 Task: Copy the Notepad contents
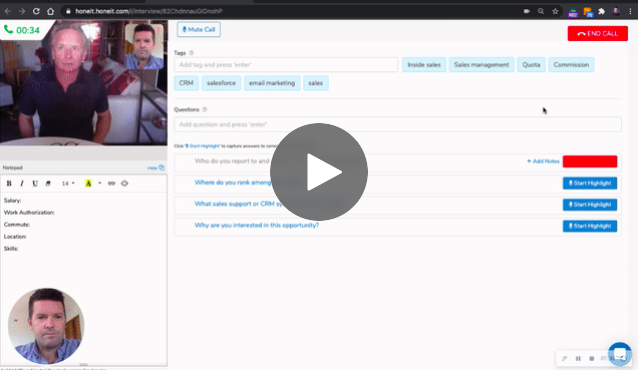[156, 168]
